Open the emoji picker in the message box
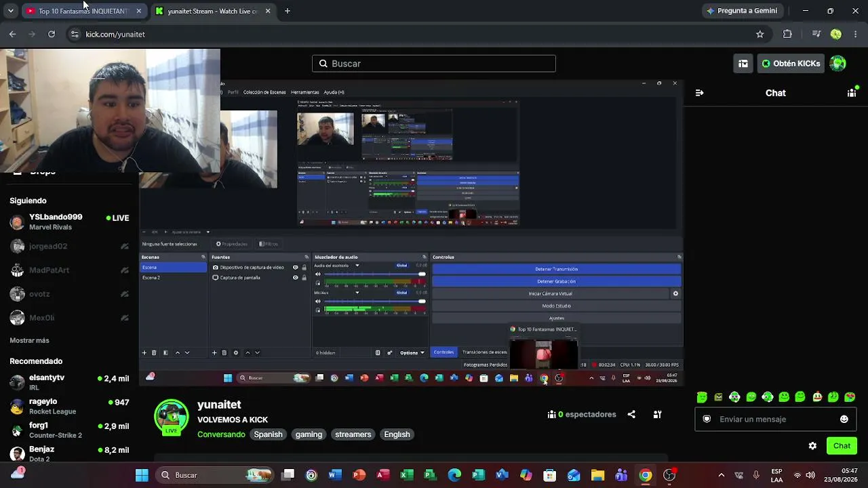The width and height of the screenshot is (868, 488). [x=844, y=419]
